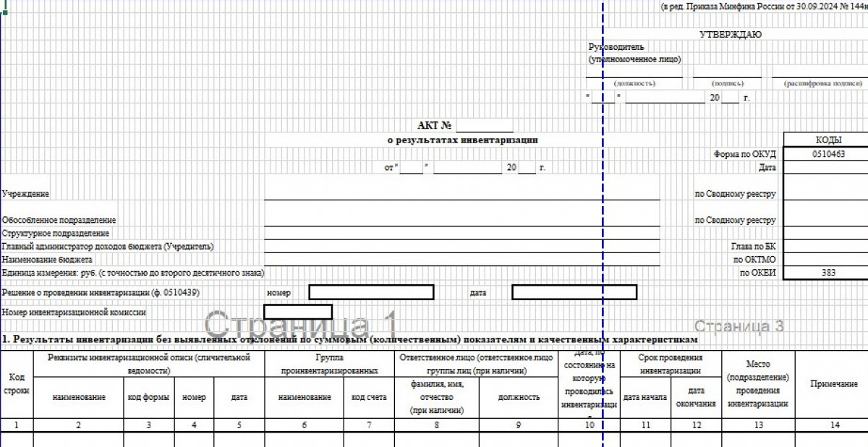
Task: Click the "Структурное подразделение" entry line
Action: coord(461,234)
